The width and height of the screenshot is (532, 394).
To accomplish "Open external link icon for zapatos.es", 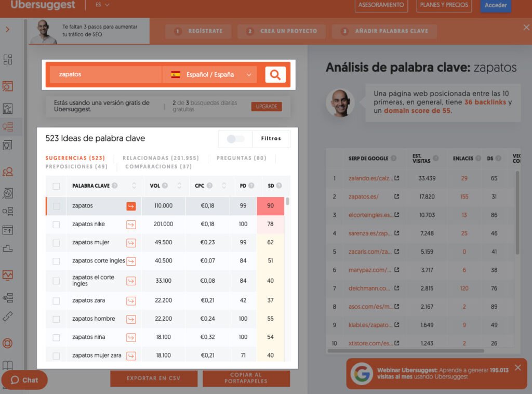I will (x=396, y=196).
